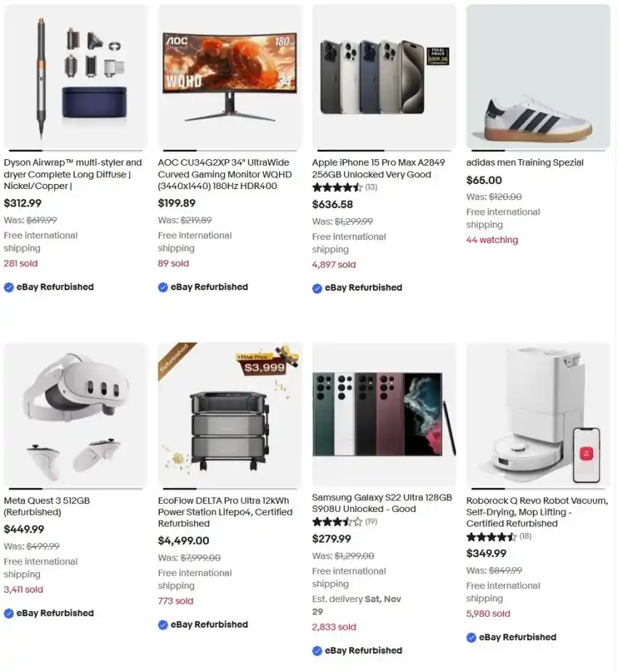The height and width of the screenshot is (672, 618).
Task: Click the blue verified icon under Meta Quest 3
Action: [9, 613]
